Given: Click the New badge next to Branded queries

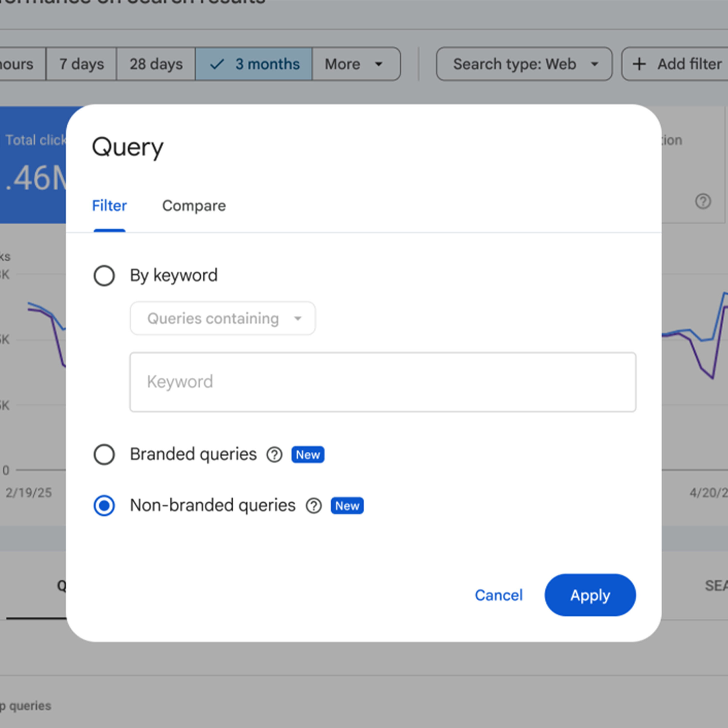Looking at the screenshot, I should tap(307, 455).
